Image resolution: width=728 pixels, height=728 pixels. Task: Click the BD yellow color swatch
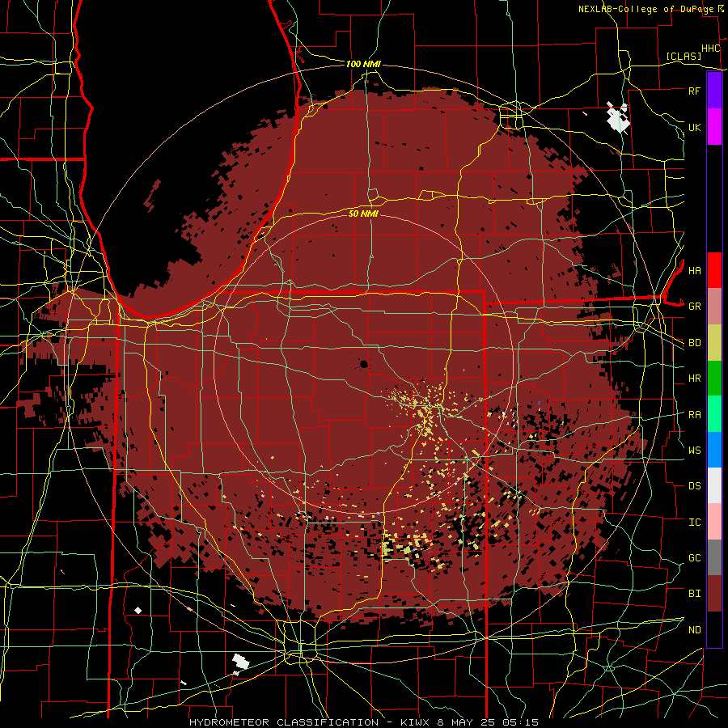click(714, 343)
